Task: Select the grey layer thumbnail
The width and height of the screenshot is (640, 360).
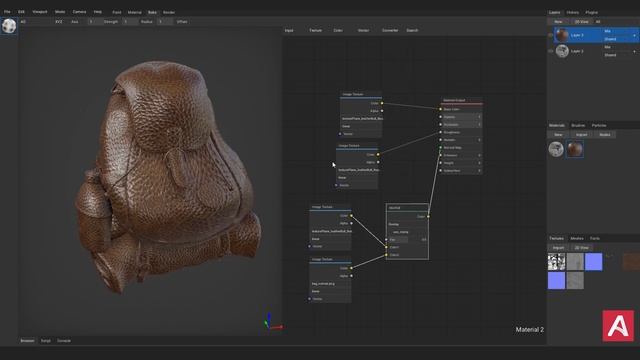Action: pyautogui.click(x=562, y=51)
